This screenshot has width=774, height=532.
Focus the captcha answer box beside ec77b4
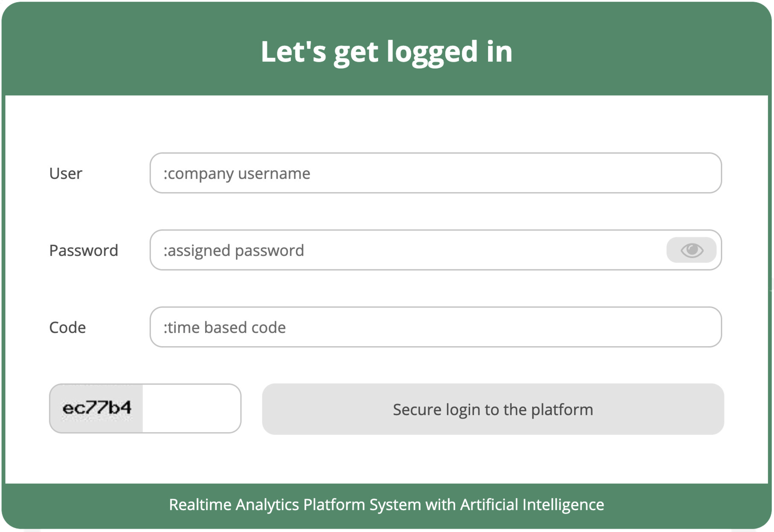[x=191, y=408]
